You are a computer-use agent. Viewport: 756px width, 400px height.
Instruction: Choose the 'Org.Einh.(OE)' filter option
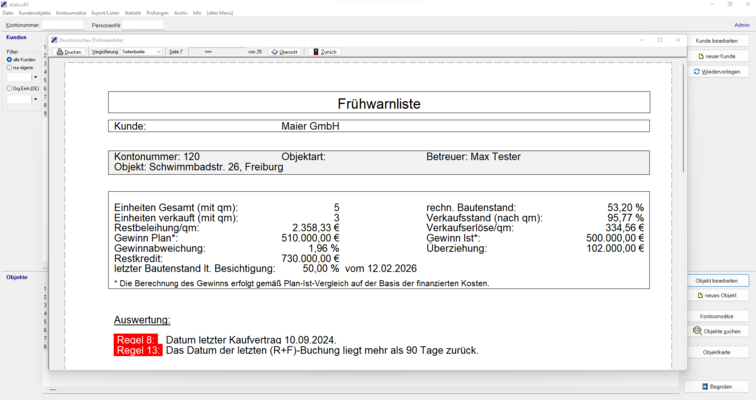click(9, 88)
